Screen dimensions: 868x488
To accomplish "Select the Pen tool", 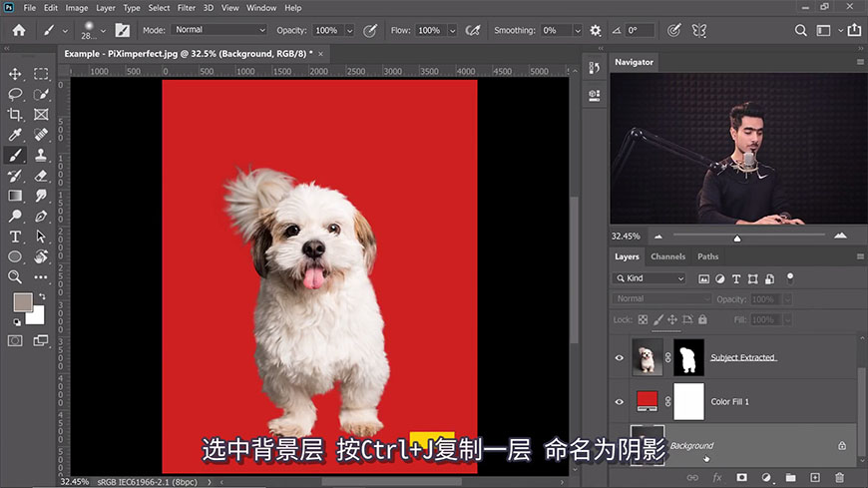I will tap(41, 216).
